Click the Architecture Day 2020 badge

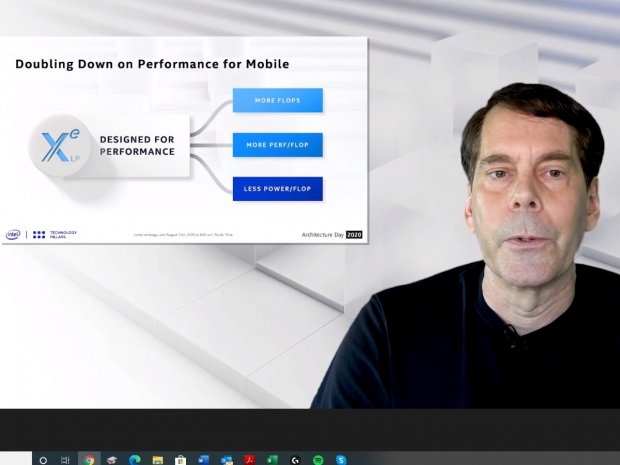(x=332, y=235)
